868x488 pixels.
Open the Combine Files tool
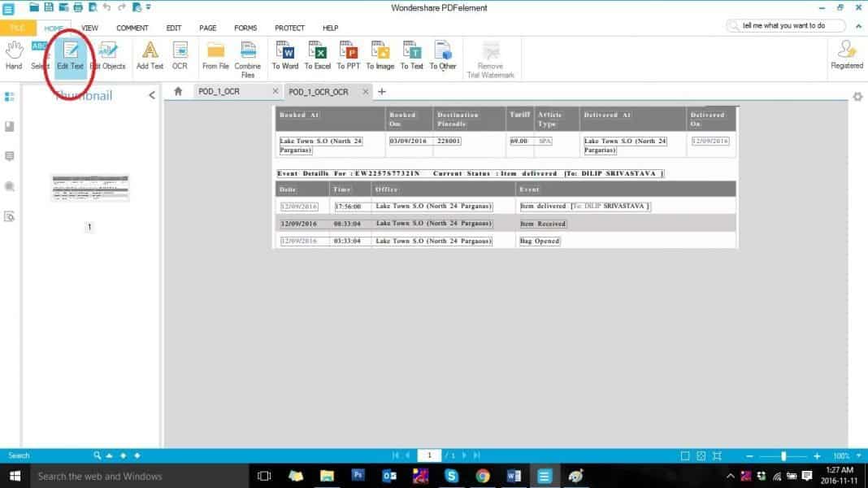(x=247, y=59)
